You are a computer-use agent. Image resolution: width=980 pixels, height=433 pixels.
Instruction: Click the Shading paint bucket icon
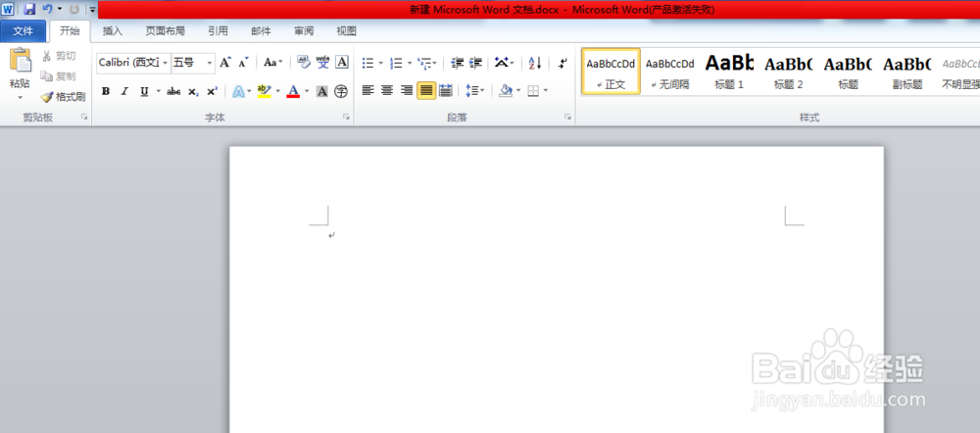pos(505,91)
